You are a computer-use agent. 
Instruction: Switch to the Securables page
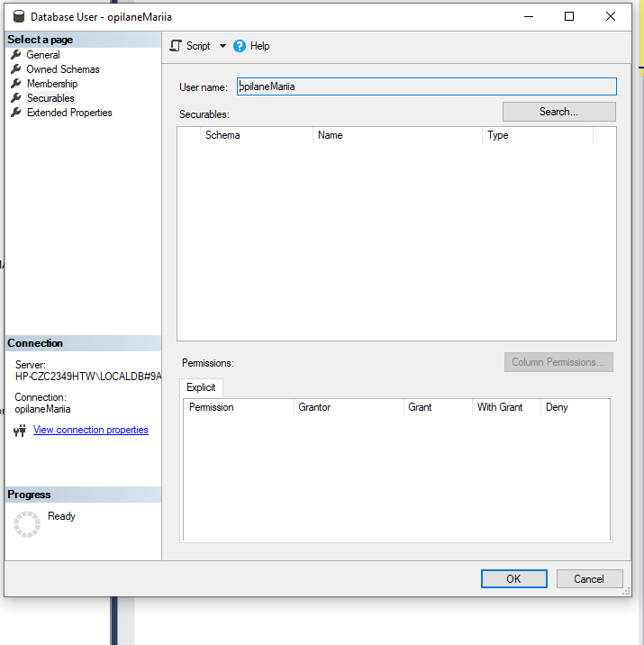click(50, 98)
